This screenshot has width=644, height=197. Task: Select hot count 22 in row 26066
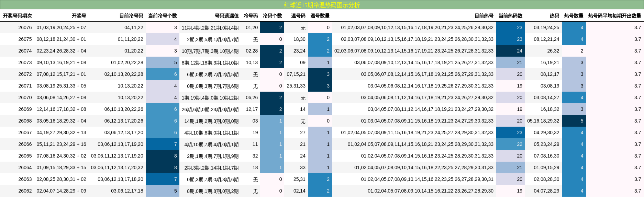click(510, 144)
